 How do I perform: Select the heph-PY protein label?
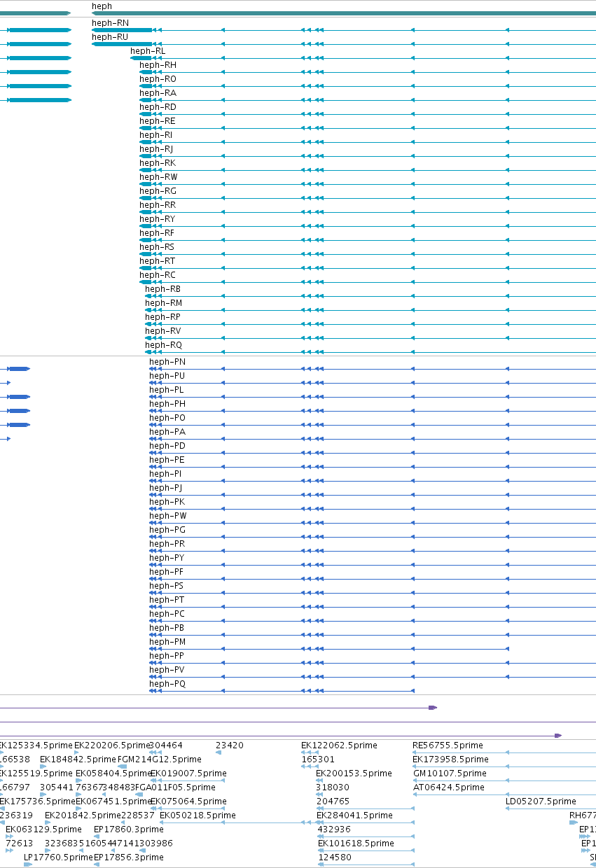(x=167, y=558)
